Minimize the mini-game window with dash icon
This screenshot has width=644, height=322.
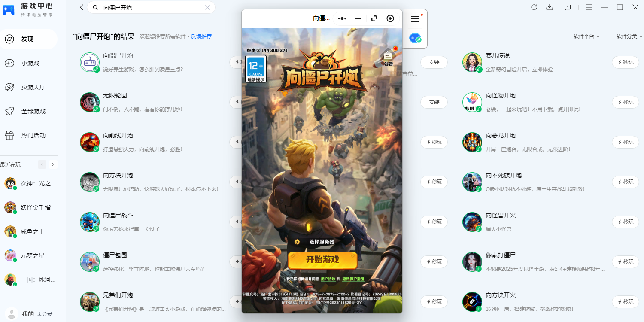click(358, 18)
